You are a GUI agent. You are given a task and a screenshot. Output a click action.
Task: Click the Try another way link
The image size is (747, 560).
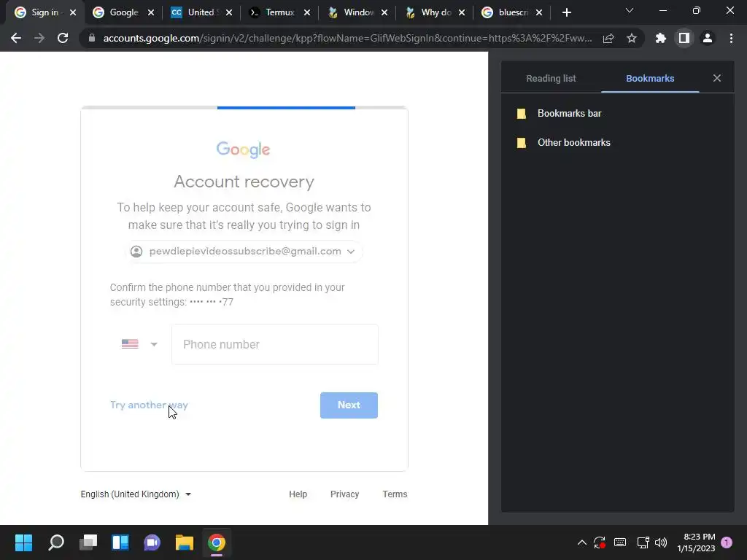coord(149,405)
